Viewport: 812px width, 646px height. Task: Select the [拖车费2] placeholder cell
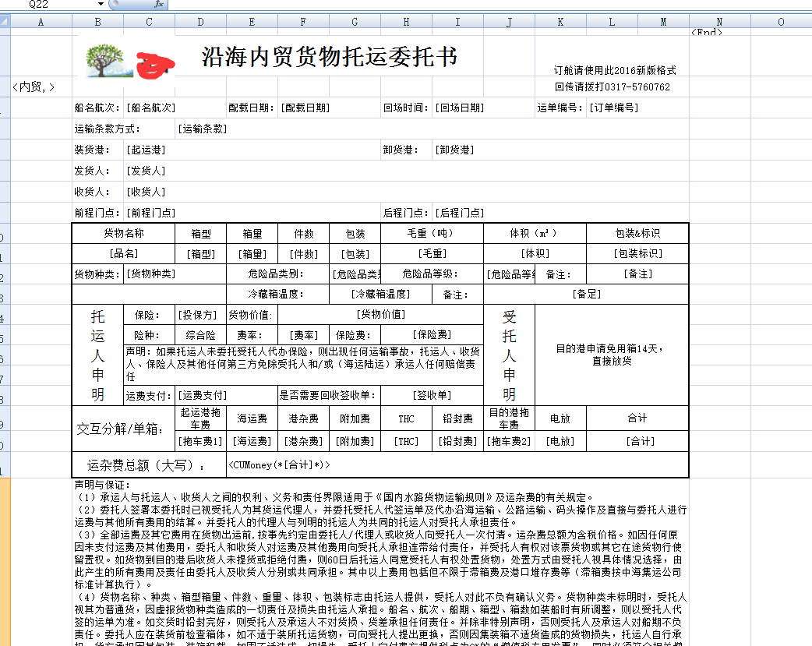pos(509,441)
